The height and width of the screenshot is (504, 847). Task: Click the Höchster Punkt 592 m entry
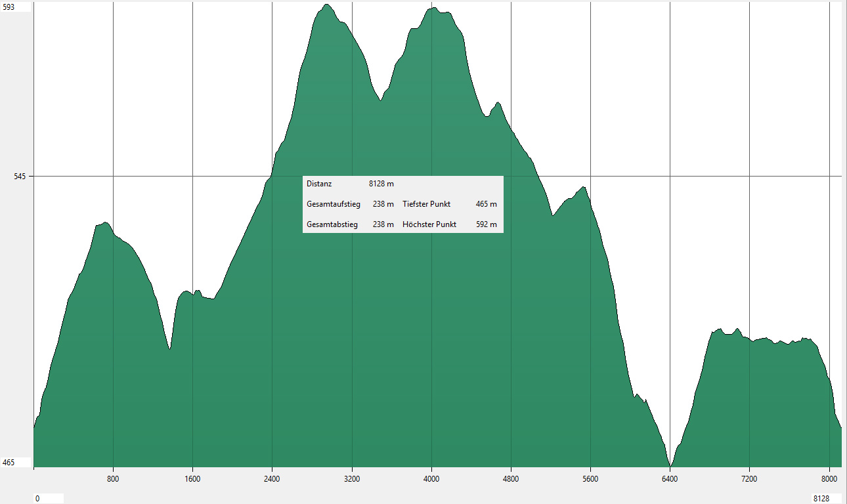[x=450, y=224]
